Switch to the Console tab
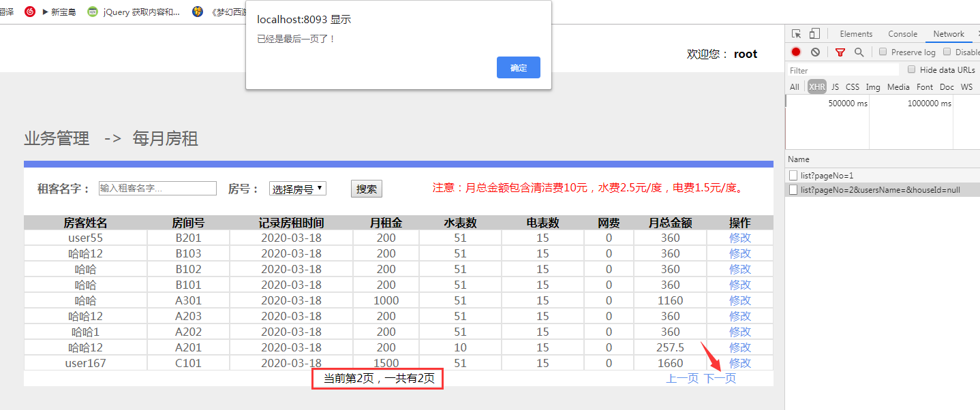The width and height of the screenshot is (980, 410). 902,34
